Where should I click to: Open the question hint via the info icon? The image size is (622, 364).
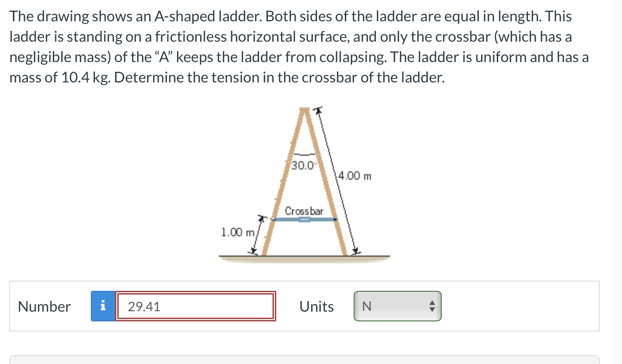103,306
